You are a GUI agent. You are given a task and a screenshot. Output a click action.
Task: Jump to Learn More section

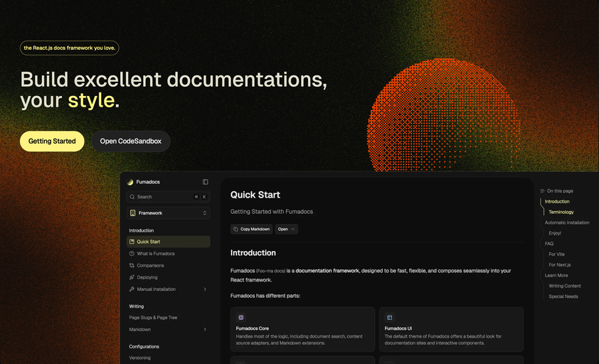tap(556, 275)
